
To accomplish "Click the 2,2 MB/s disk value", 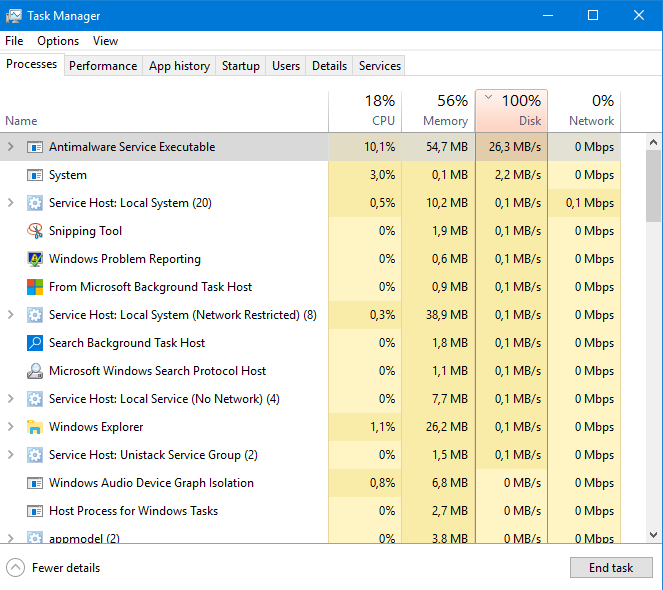I will point(518,175).
